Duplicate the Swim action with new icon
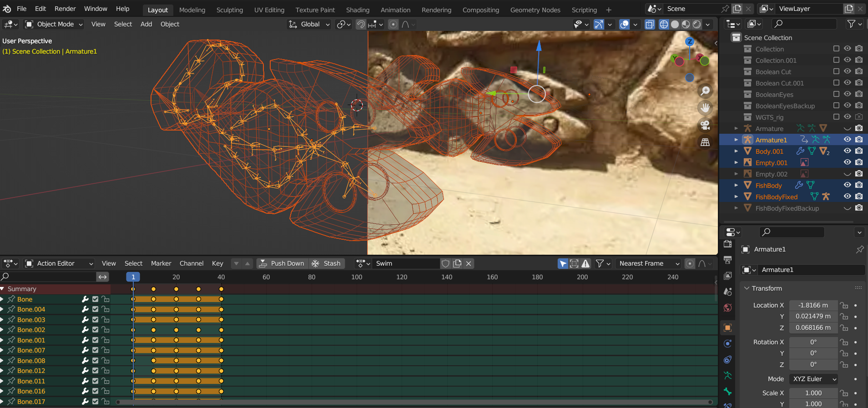 457,263
